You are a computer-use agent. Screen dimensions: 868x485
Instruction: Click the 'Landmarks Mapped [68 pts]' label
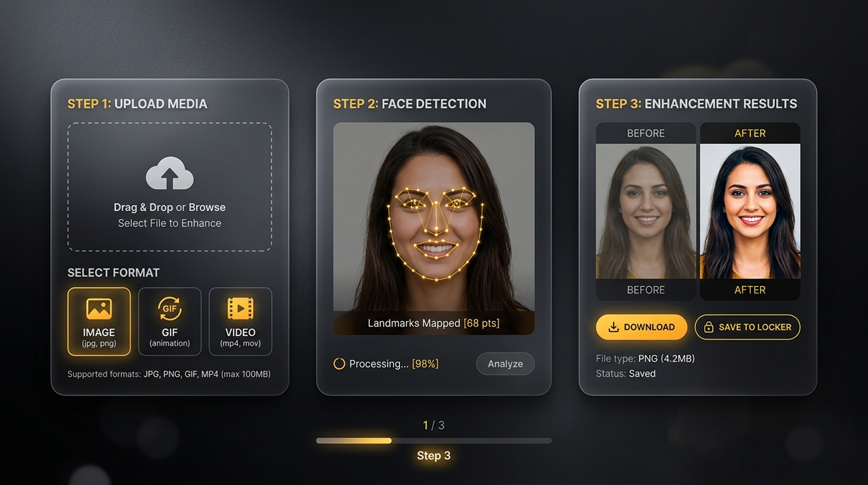click(434, 323)
